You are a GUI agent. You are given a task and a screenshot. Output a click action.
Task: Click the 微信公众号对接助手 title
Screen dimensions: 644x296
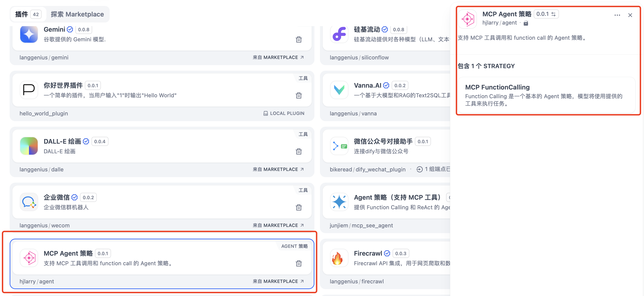pyautogui.click(x=383, y=142)
